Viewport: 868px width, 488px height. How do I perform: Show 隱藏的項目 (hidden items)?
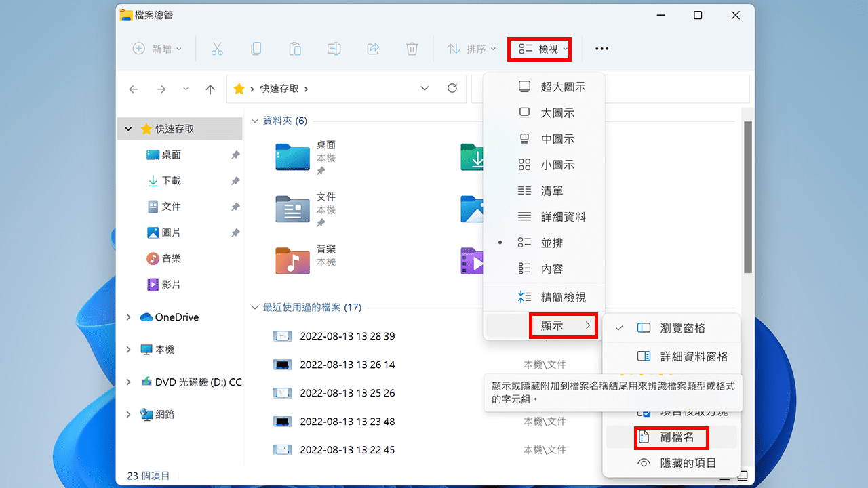coord(679,462)
